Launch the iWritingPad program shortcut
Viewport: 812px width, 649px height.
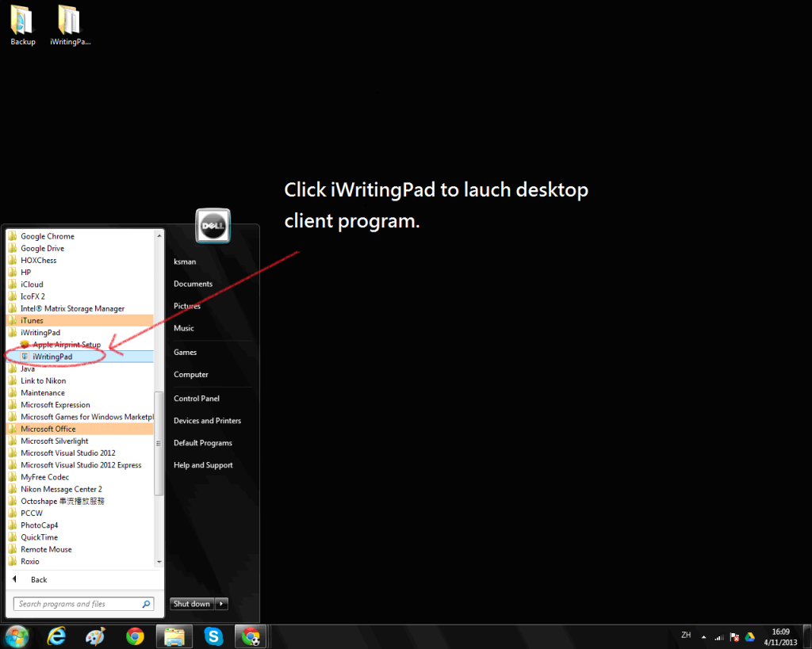(80, 357)
